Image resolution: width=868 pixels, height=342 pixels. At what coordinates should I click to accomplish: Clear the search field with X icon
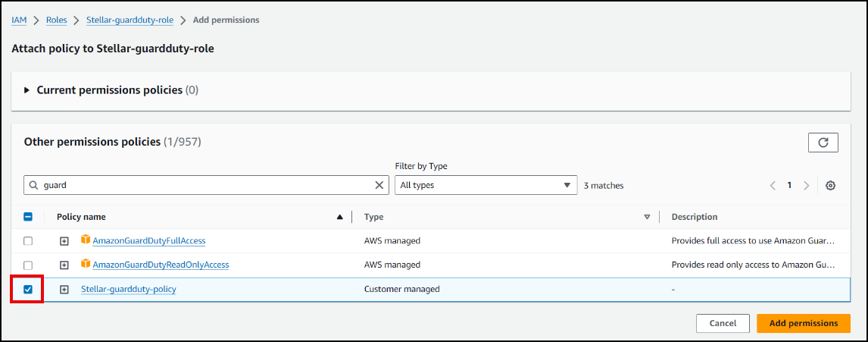[x=379, y=185]
